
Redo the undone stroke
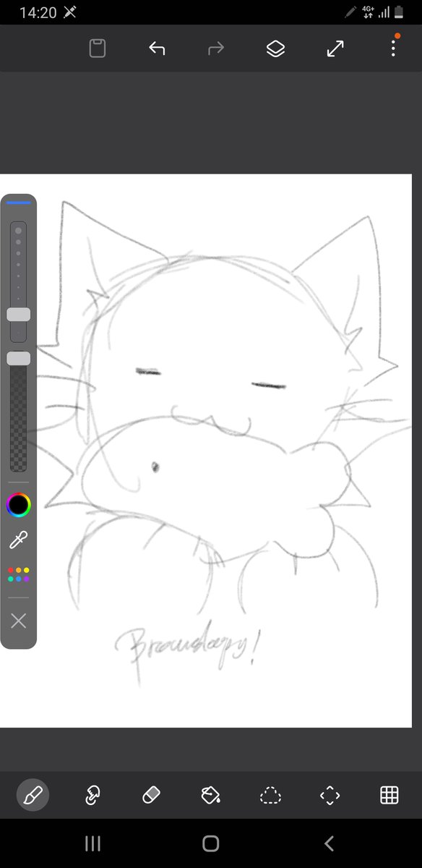(x=216, y=48)
